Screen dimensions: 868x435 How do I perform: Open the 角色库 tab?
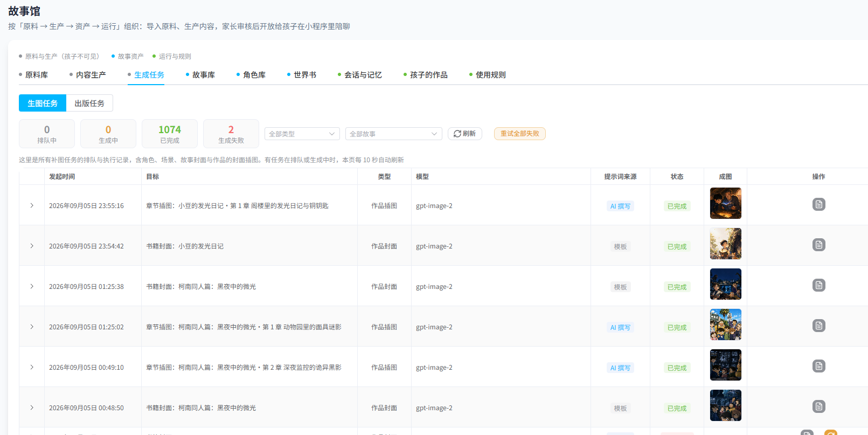251,75
